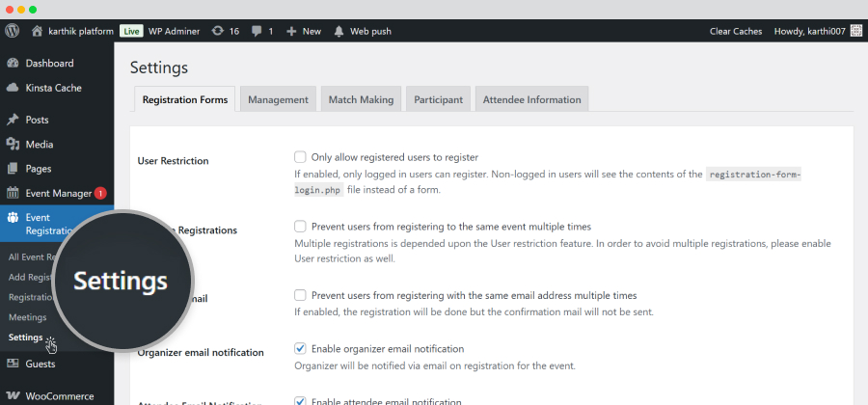Click the Posts pin icon
Screen dimensions: 868x405
click(x=13, y=121)
